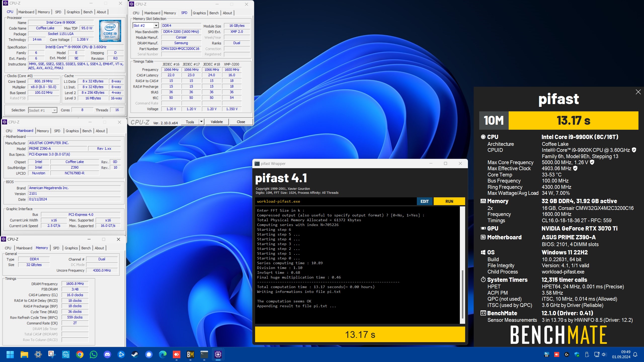This screenshot has height=362, width=644.
Task: Open the printer/scan app taskbar icon
Action: pyautogui.click(x=66, y=354)
